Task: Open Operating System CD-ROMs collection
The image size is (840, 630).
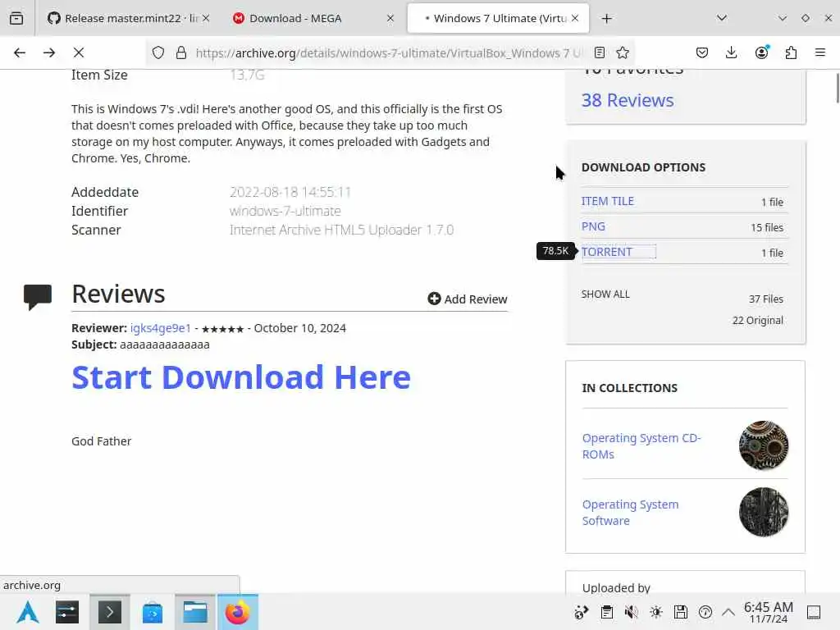Action: click(x=641, y=445)
